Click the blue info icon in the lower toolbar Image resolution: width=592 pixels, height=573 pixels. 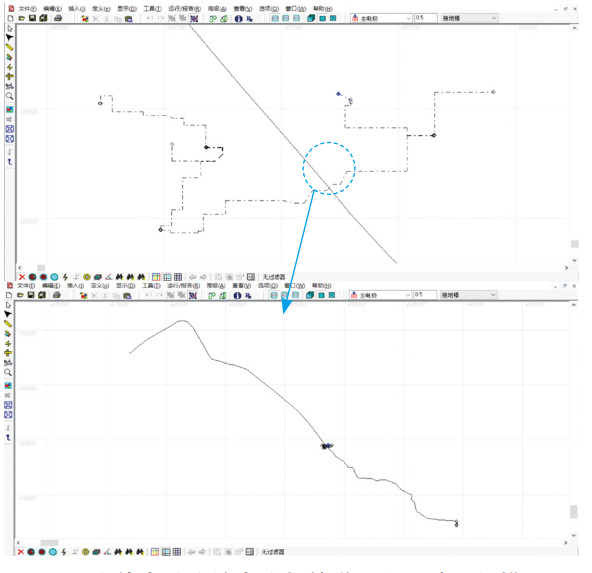tap(237, 295)
